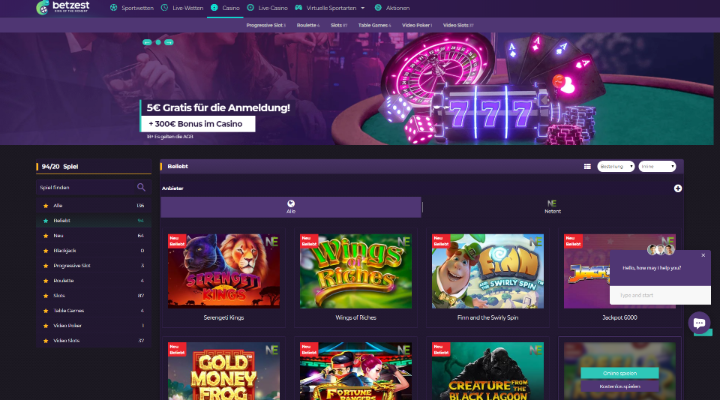The width and height of the screenshot is (720, 400).
Task: Select Beliebt category in sidebar
Action: pyautogui.click(x=94, y=221)
